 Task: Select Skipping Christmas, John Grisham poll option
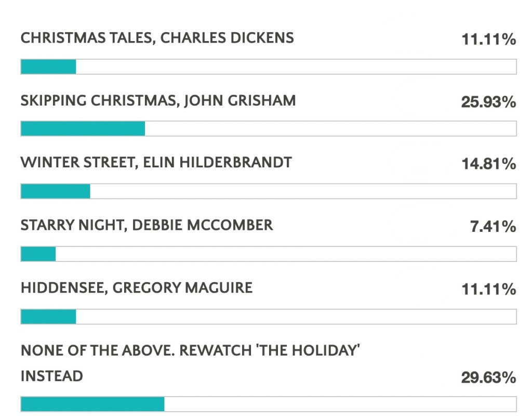158,100
